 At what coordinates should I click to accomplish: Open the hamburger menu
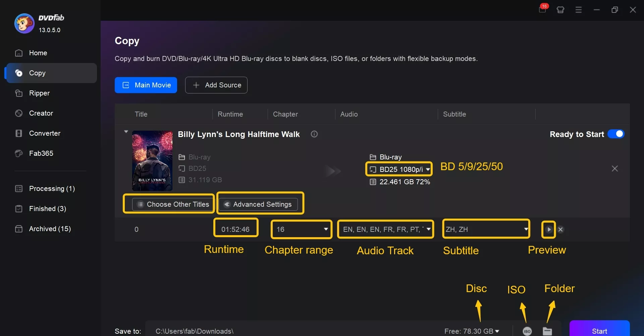click(579, 10)
